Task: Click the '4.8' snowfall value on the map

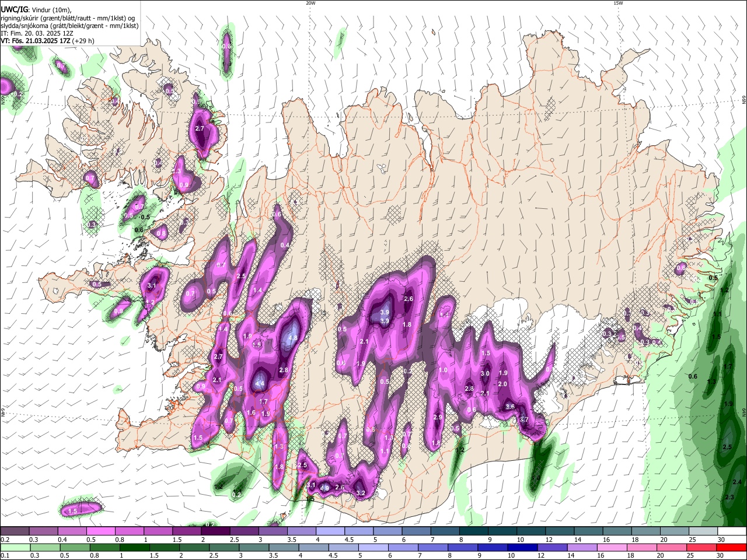Action: (293, 338)
